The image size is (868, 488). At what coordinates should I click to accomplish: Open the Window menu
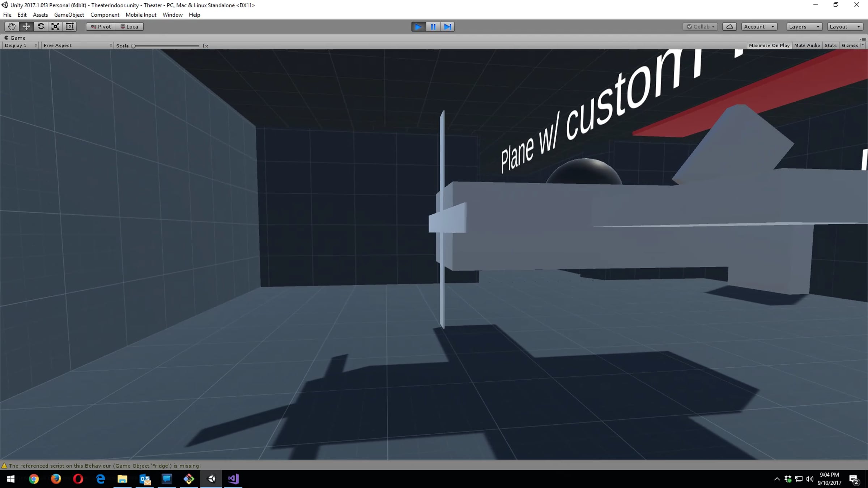click(x=172, y=15)
